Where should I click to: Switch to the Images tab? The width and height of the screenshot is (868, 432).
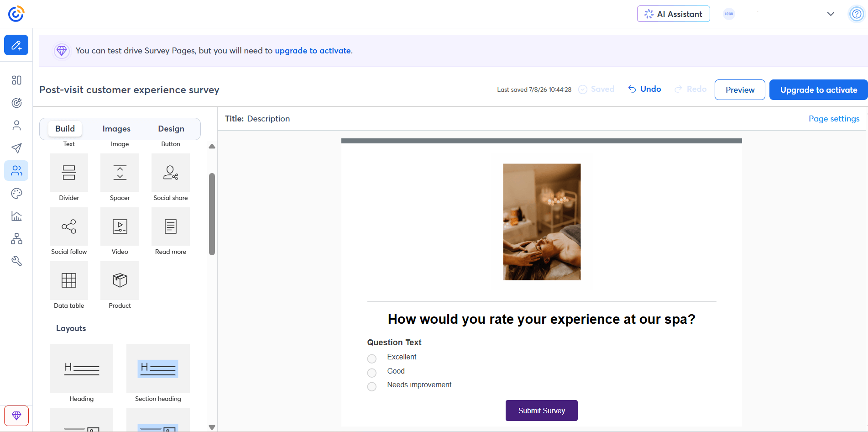coord(116,129)
